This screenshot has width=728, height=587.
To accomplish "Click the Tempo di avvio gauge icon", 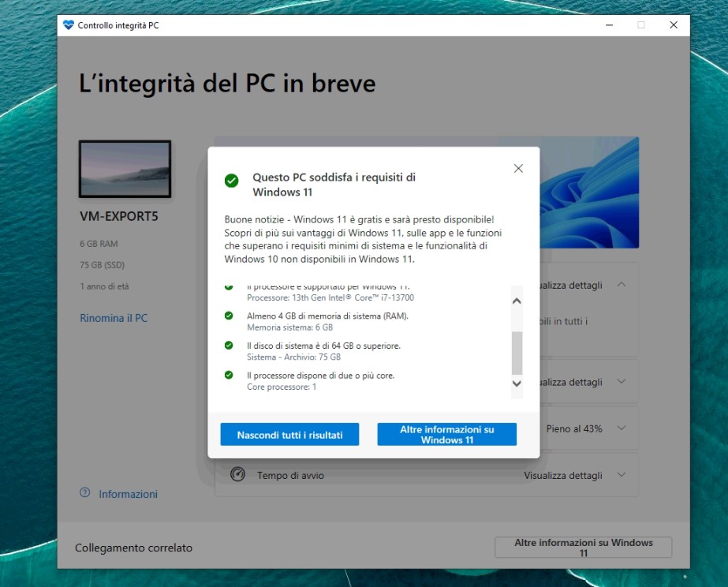I will 237,474.
